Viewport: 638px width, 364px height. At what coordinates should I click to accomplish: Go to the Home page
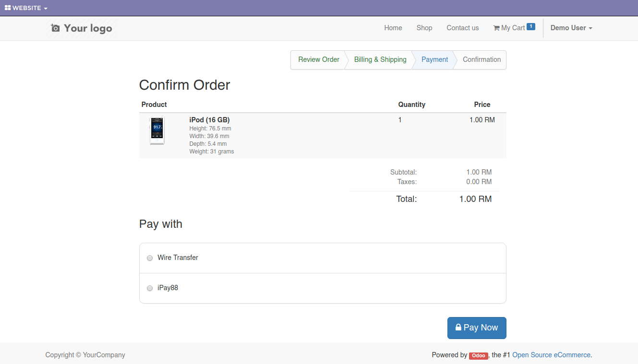393,28
